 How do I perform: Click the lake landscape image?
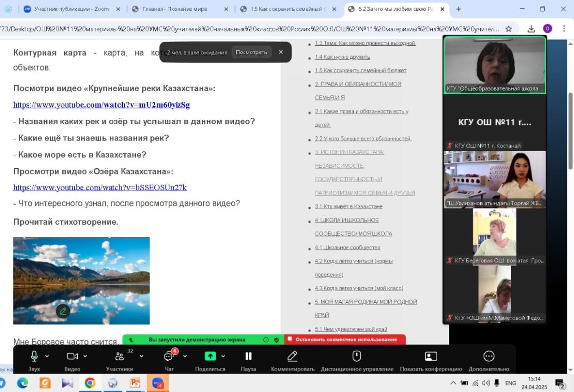point(81,281)
